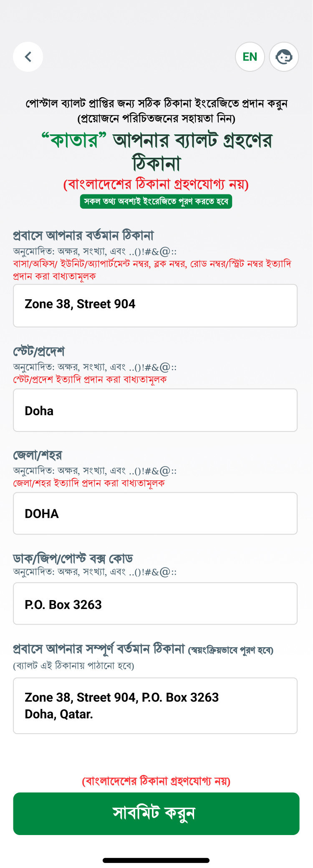313x868 pixels.
Task: Click the address field containing Zone 38, Street 904
Action: pyautogui.click(x=155, y=305)
